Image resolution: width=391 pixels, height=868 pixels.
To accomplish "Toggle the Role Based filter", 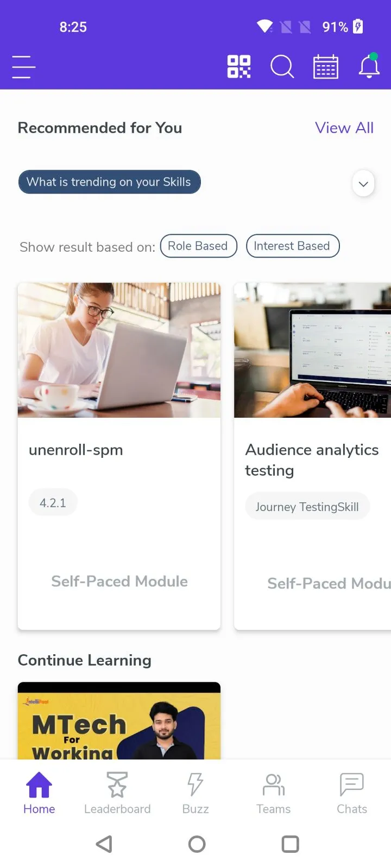I will point(198,246).
